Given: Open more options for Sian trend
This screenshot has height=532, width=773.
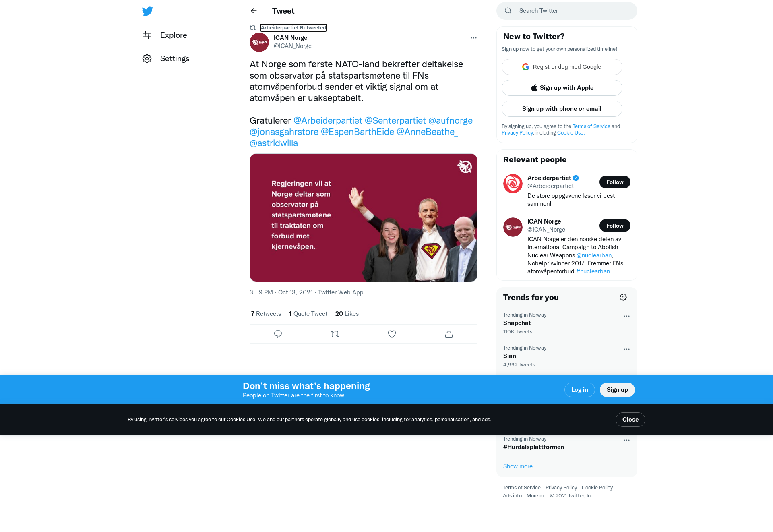Looking at the screenshot, I should pyautogui.click(x=626, y=349).
